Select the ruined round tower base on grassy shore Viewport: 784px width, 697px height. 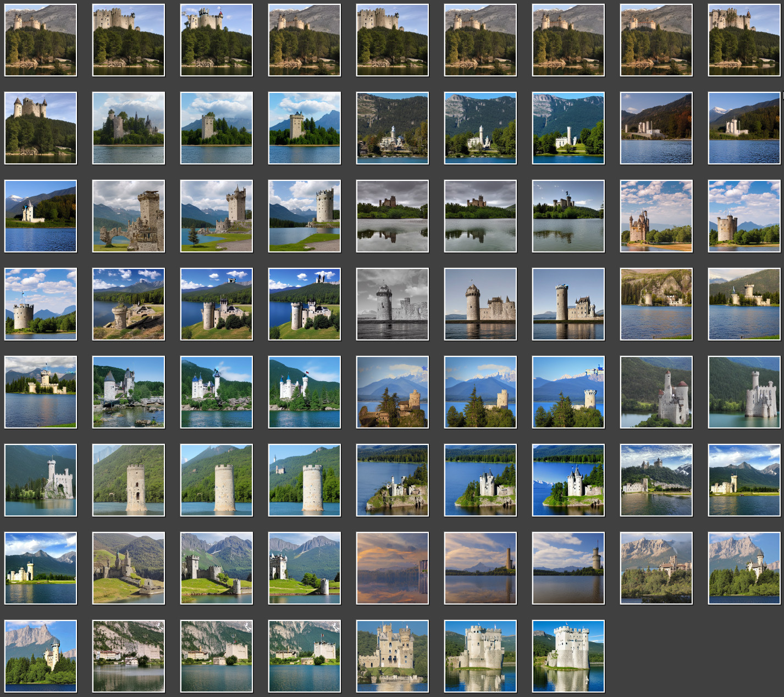128,304
